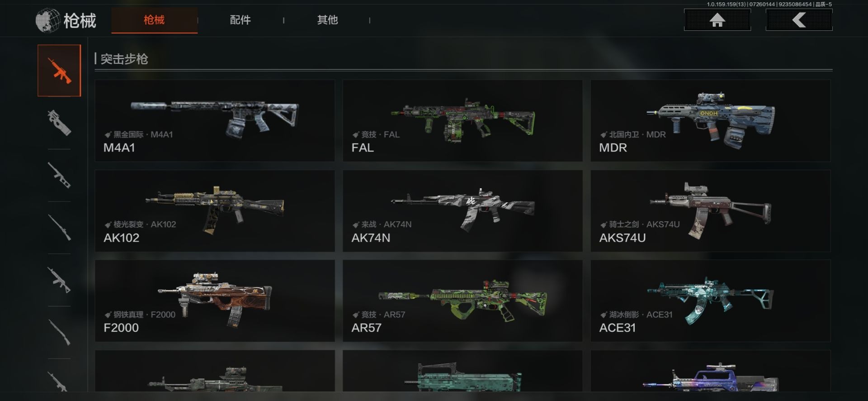Image resolution: width=868 pixels, height=401 pixels.
Task: Select the AK102 weapon card
Action: (x=215, y=211)
